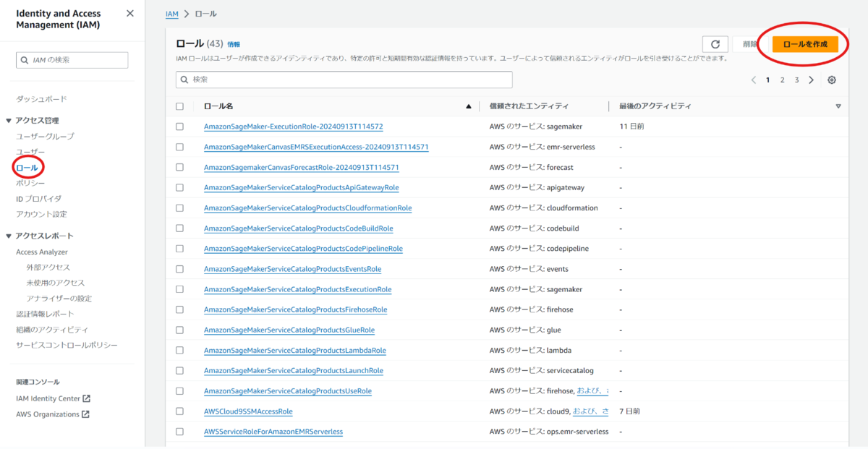
Task: Click 'AWS のサービス: servicecatalog' cell
Action: pyautogui.click(x=541, y=371)
